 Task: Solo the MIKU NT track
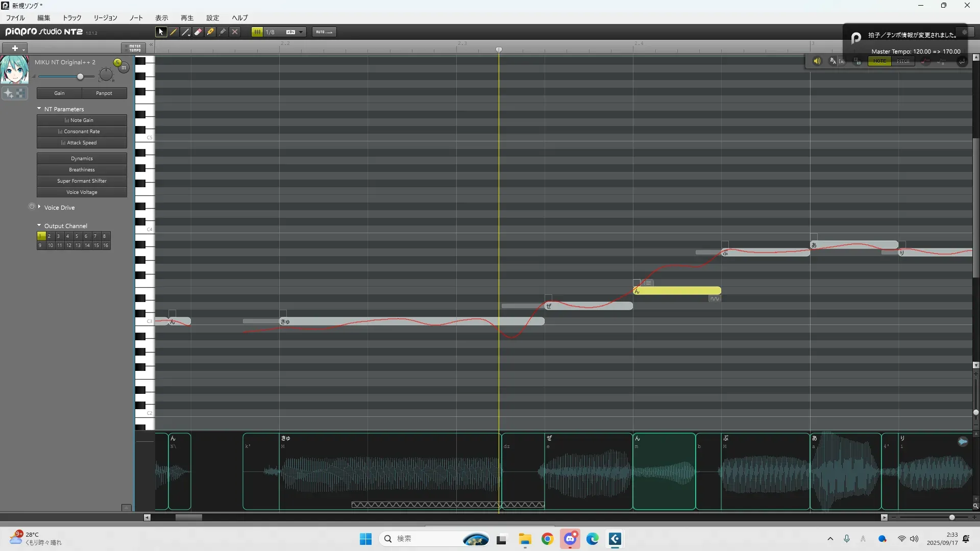click(x=117, y=62)
